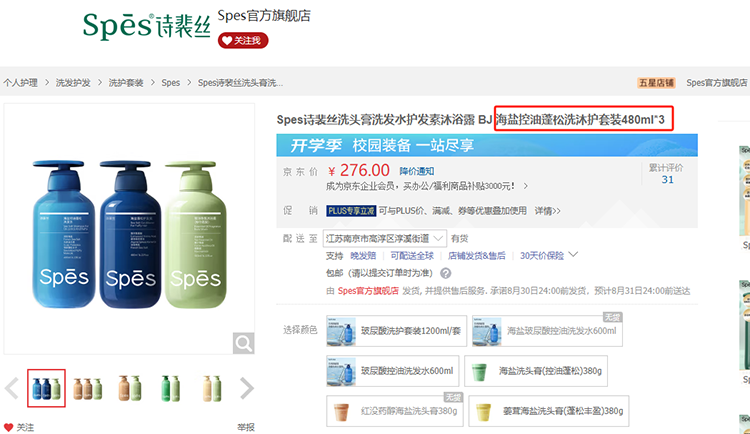The image size is (750, 434).
Task: Select 玻尿酸控油洗发水600ml option
Action: pyautogui.click(x=394, y=370)
